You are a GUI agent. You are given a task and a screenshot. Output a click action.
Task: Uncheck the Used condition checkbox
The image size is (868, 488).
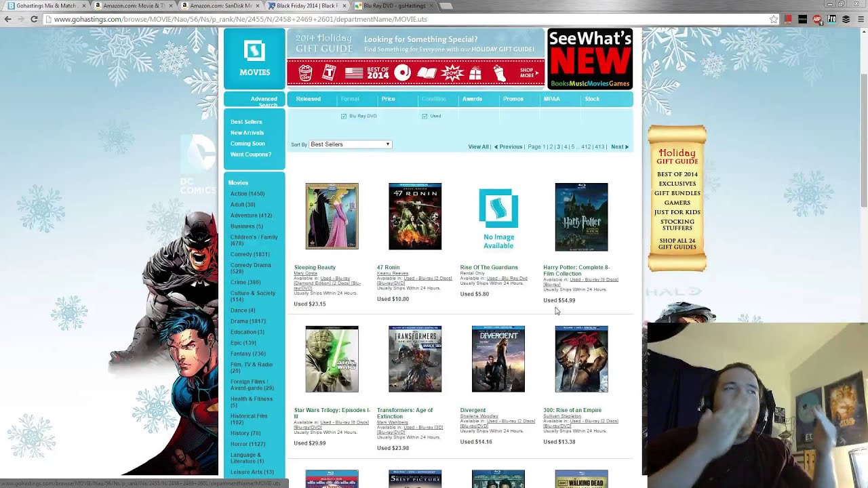point(425,117)
